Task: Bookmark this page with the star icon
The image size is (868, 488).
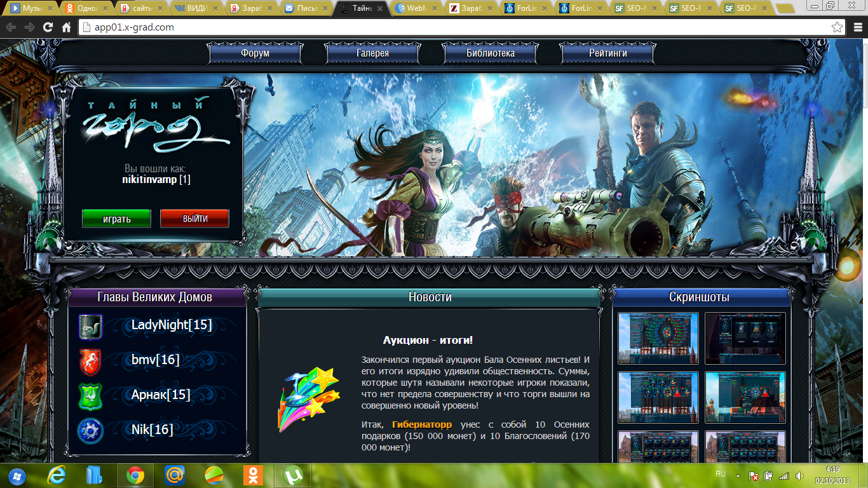Action: 837,27
